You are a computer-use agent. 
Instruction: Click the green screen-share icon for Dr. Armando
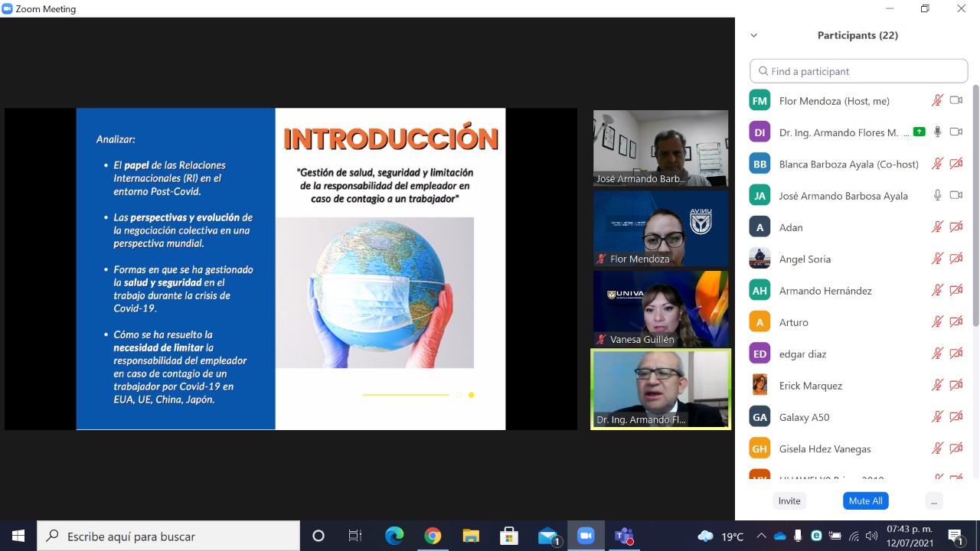919,132
